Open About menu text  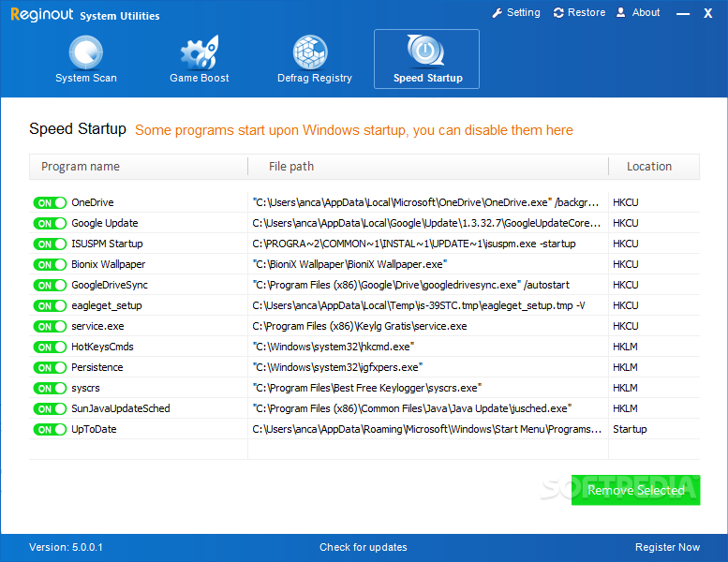[x=646, y=12]
